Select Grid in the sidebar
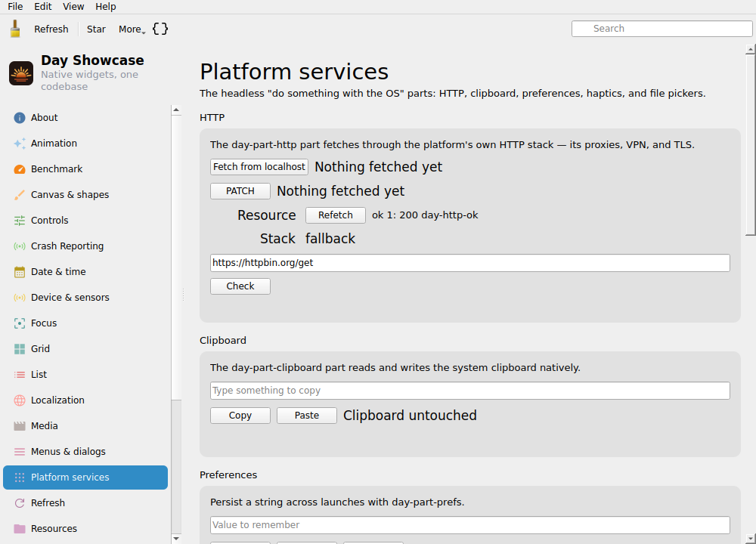Screen dimensions: 756x544 pos(85,349)
